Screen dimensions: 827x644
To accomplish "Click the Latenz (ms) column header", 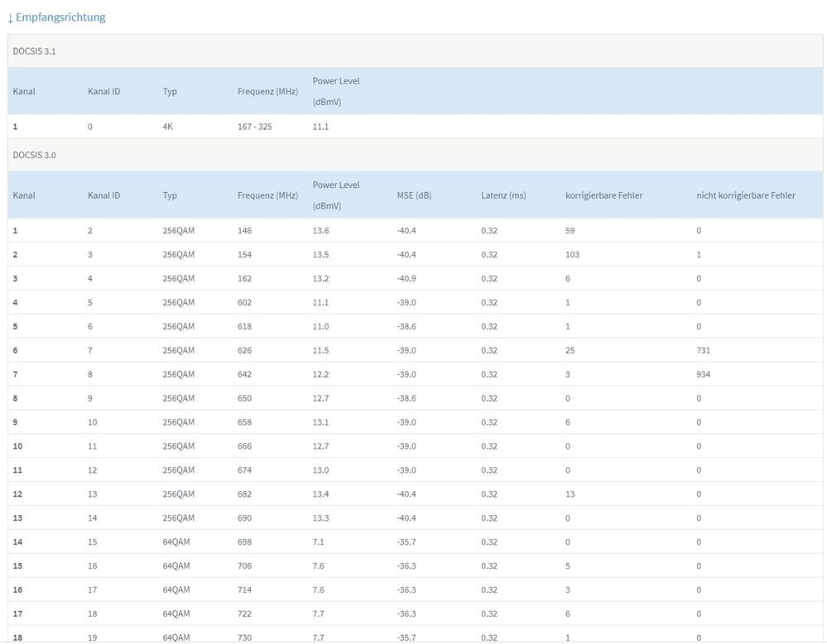I will click(503, 195).
